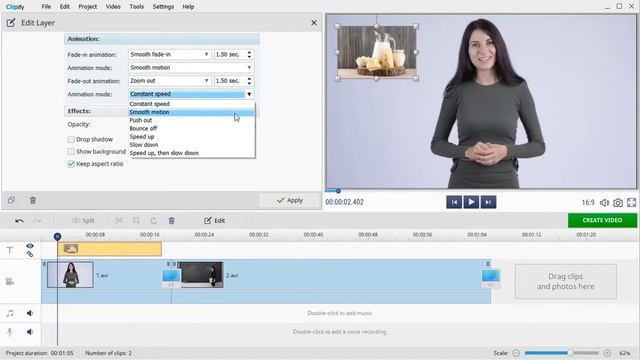640x360 pixels.
Task: Click the crop icon in timeline toolbar
Action: click(x=136, y=220)
